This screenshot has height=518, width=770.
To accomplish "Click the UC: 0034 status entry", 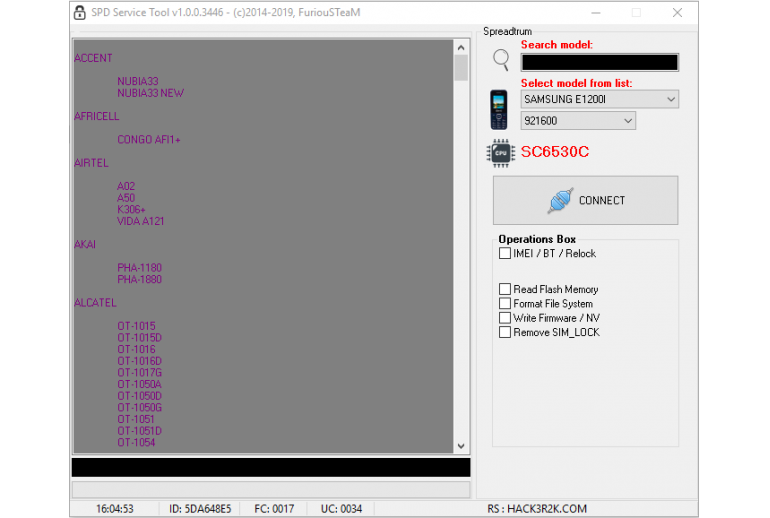I will (x=341, y=509).
